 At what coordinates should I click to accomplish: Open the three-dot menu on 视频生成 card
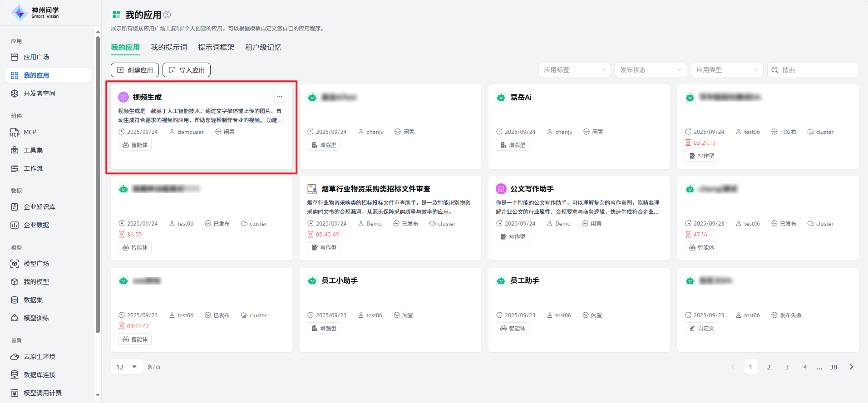tap(280, 96)
